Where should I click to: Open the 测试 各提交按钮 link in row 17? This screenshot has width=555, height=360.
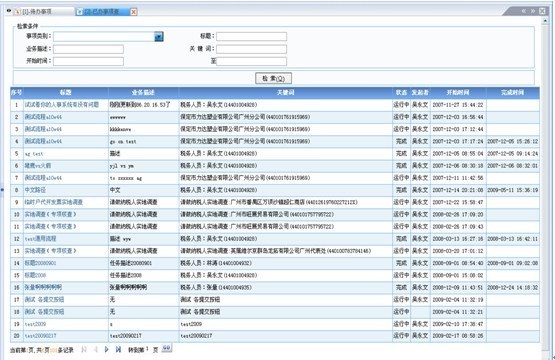[x=44, y=299]
